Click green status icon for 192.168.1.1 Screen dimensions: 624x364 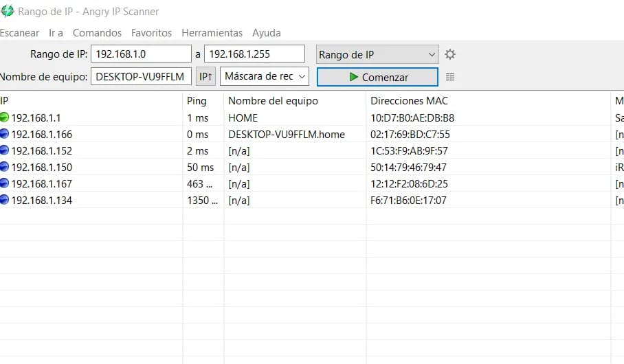coord(5,117)
